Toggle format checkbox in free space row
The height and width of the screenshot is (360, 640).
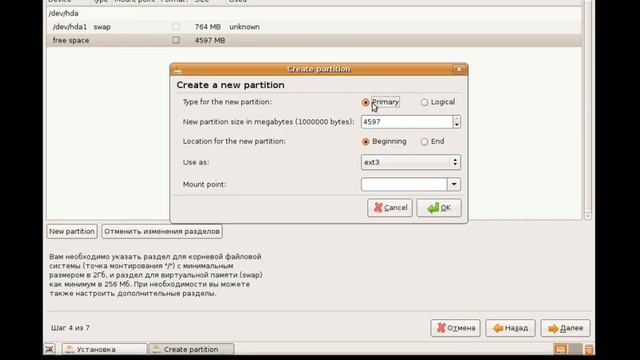click(x=176, y=40)
